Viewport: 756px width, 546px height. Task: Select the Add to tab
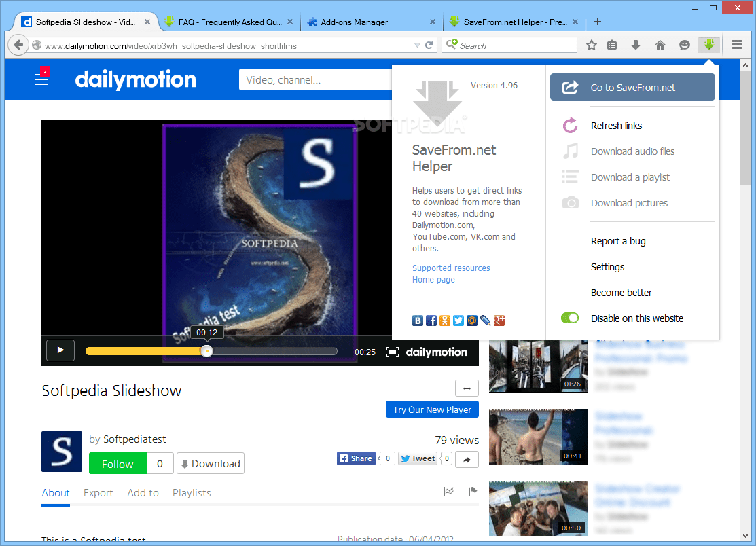click(143, 492)
